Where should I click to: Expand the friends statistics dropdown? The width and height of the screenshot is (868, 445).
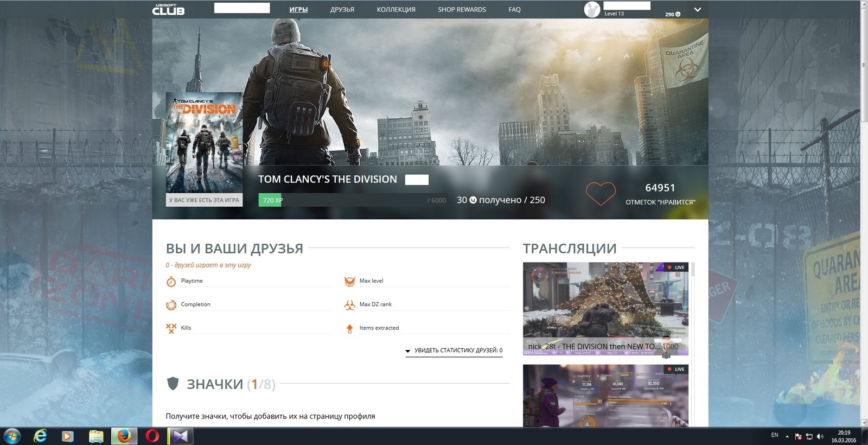454,351
